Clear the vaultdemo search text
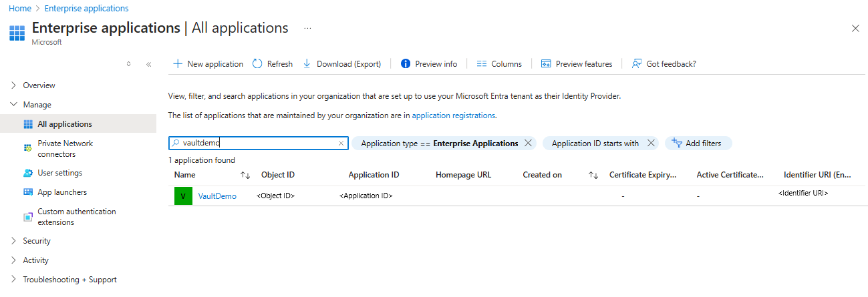The width and height of the screenshot is (868, 297). click(341, 143)
